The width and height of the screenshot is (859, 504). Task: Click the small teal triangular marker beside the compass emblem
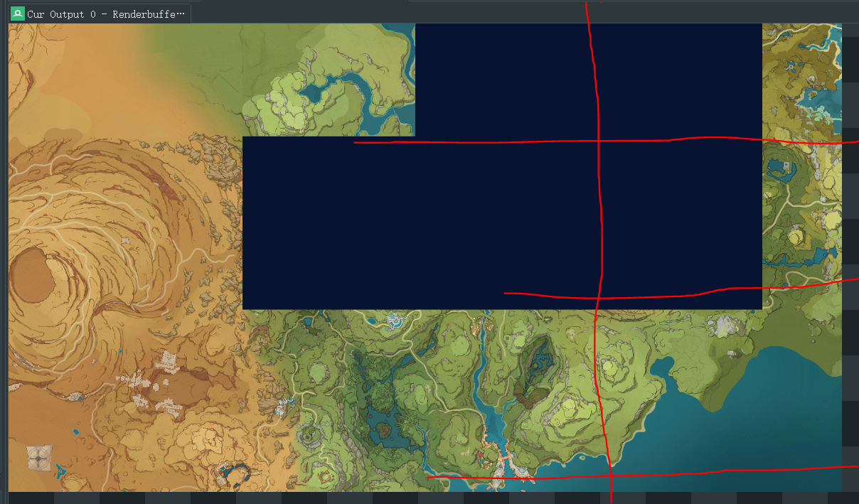pyautogui.click(x=59, y=469)
